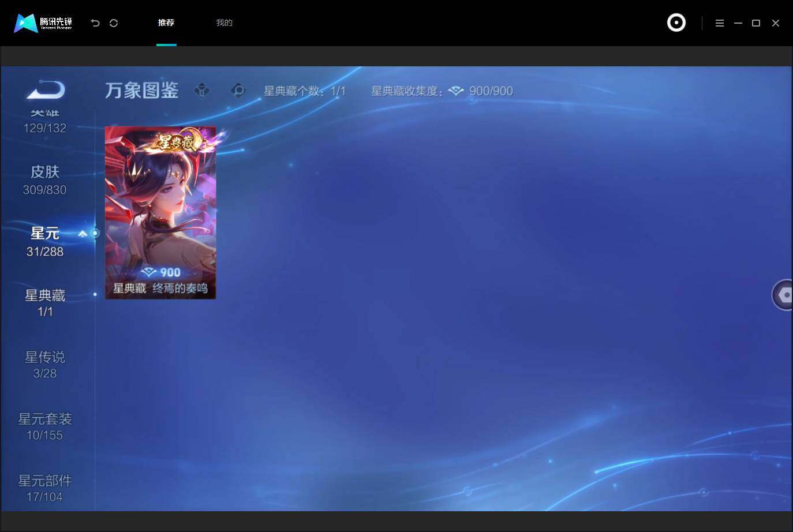Open the hamburger menu icon
This screenshot has width=793, height=532.
pos(719,23)
